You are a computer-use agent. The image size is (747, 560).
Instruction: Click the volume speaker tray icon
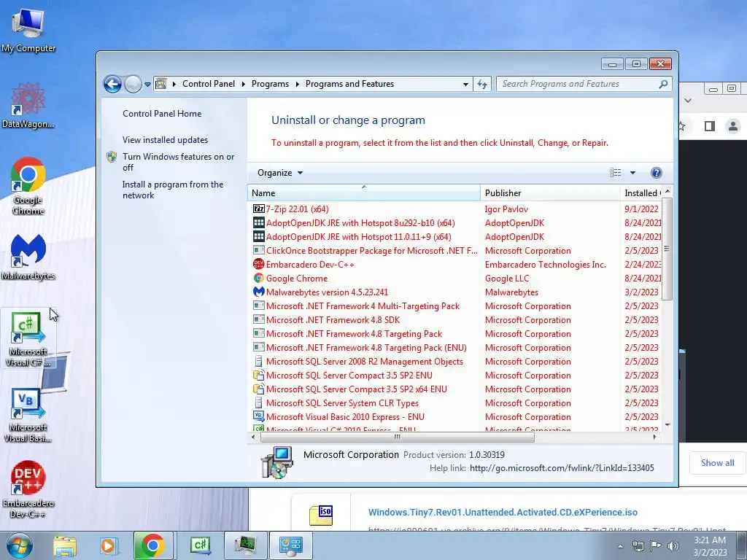pyautogui.click(x=673, y=546)
